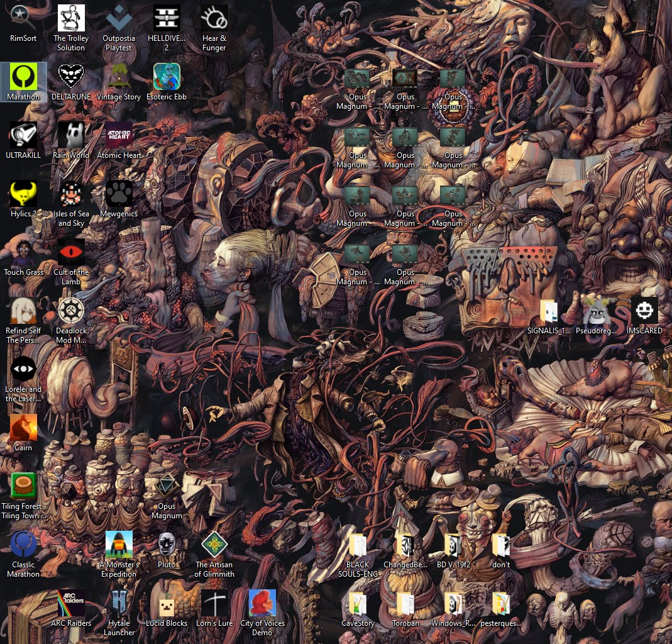Open the pesterques... folder
This screenshot has width=672, height=644.
tap(500, 603)
